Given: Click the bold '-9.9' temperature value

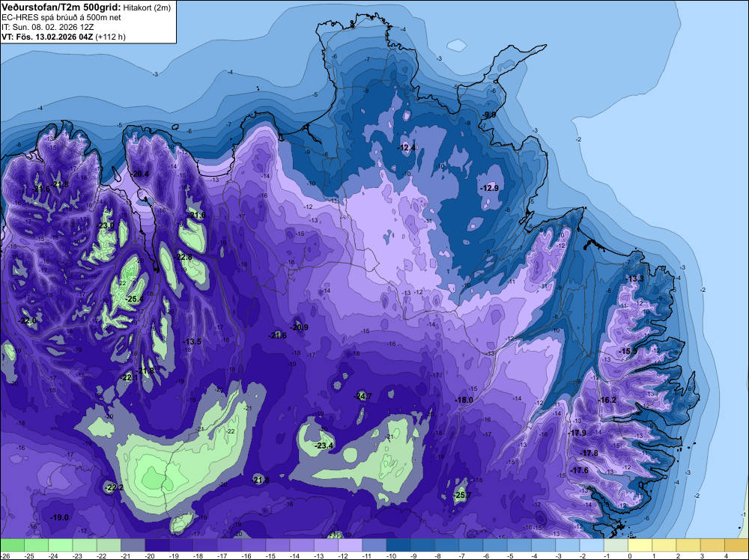Looking at the screenshot, I should click(x=489, y=115).
